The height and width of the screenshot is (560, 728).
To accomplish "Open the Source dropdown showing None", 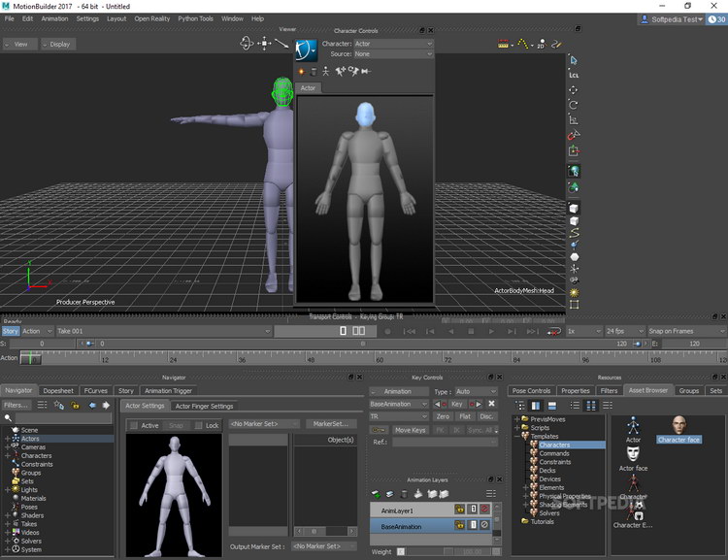I will 394,54.
